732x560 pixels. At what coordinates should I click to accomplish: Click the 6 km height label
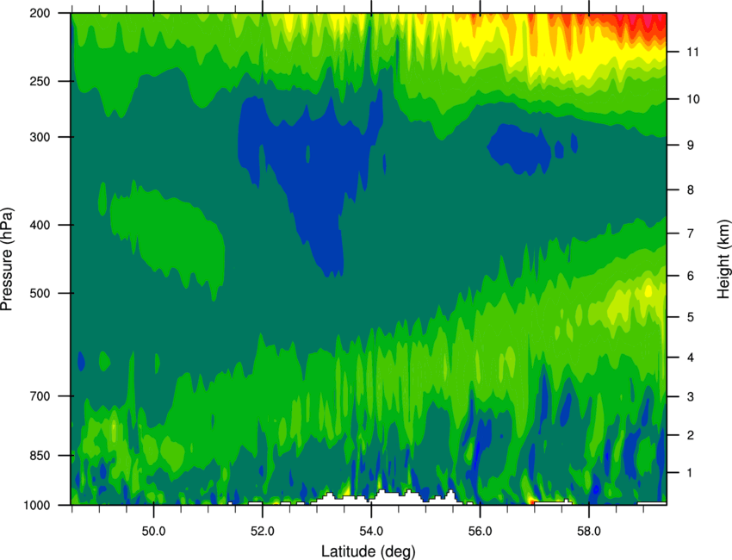click(690, 276)
